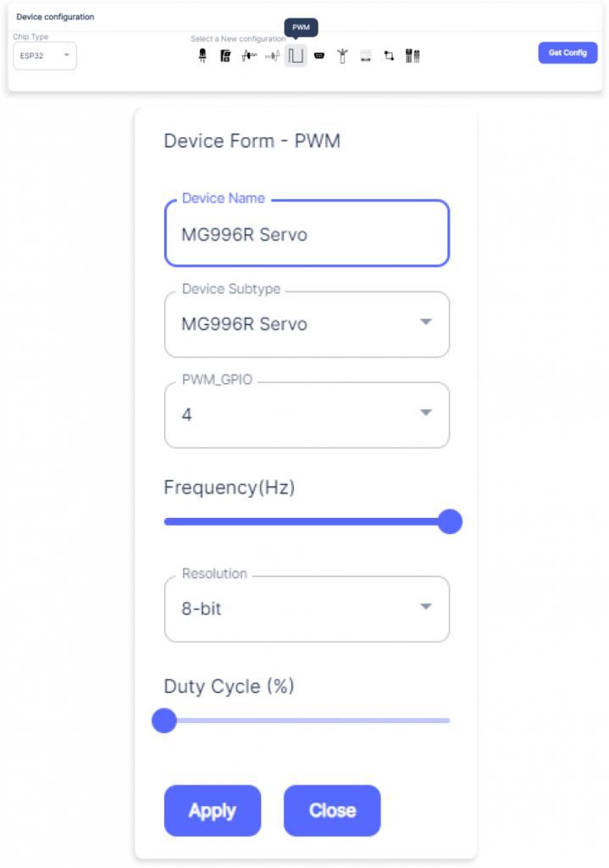Close the PWM device form
Image resolution: width=609 pixels, height=868 pixels.
[332, 810]
